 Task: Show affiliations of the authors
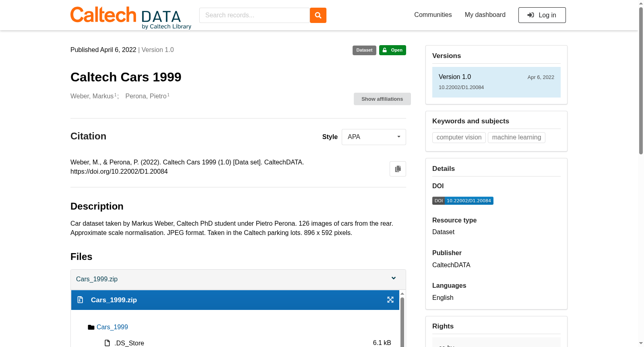tap(382, 99)
